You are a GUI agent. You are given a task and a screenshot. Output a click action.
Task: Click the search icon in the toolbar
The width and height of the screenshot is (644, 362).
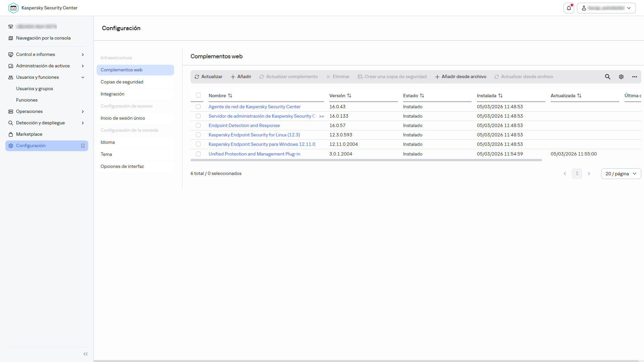(608, 76)
